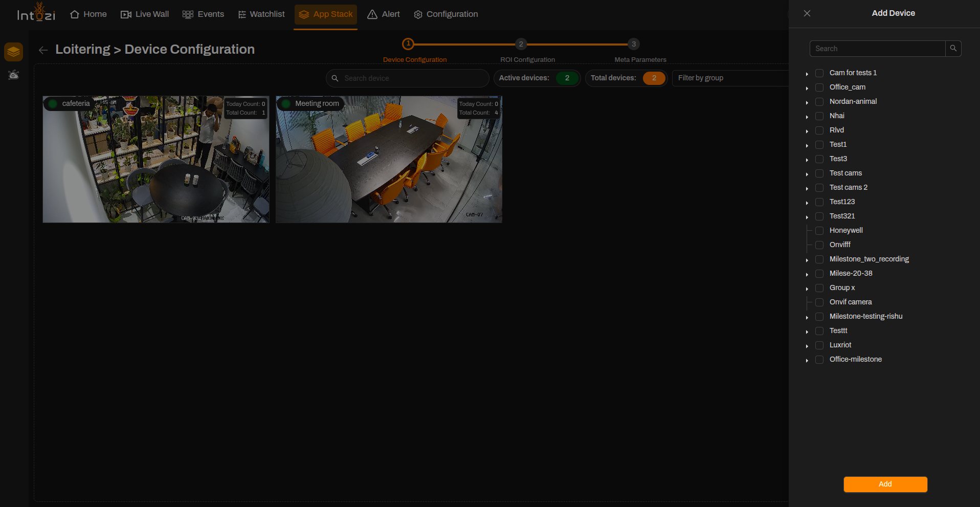Open the Home page
980x507 pixels.
88,14
